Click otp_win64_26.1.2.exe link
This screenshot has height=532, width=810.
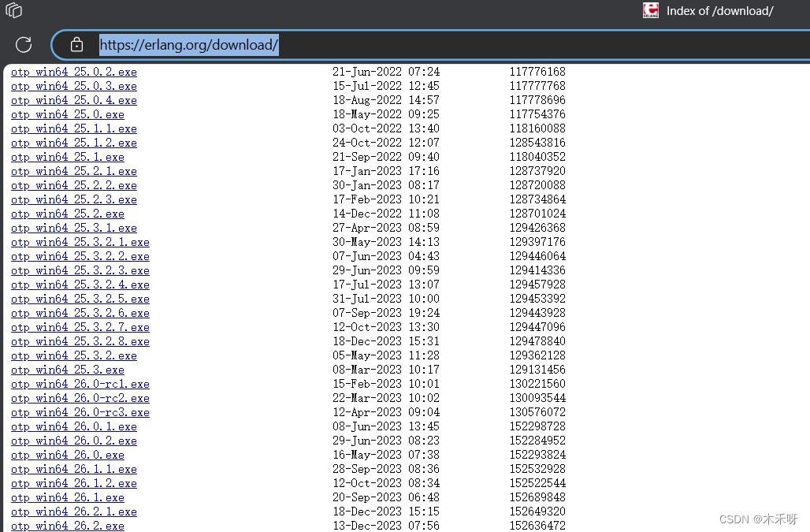[x=74, y=483]
